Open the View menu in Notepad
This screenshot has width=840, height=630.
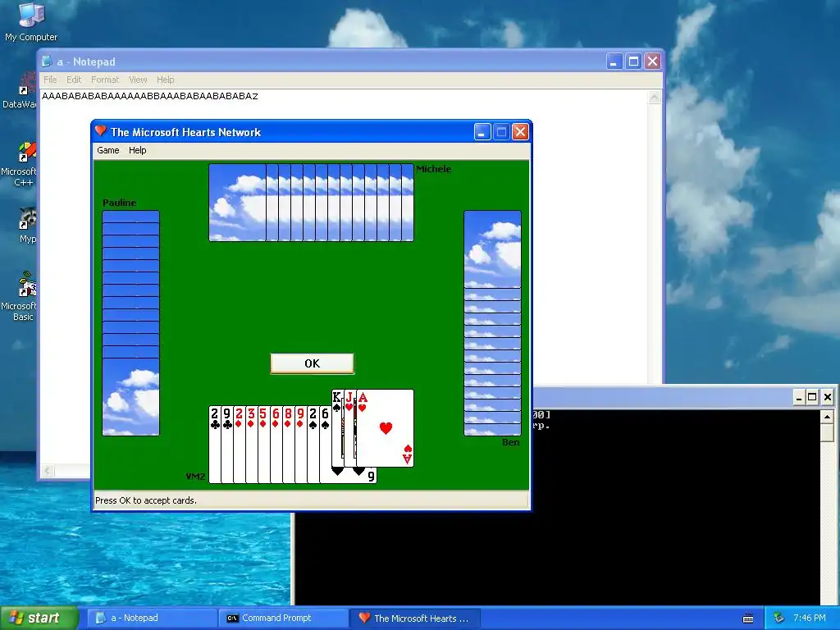pyautogui.click(x=138, y=80)
